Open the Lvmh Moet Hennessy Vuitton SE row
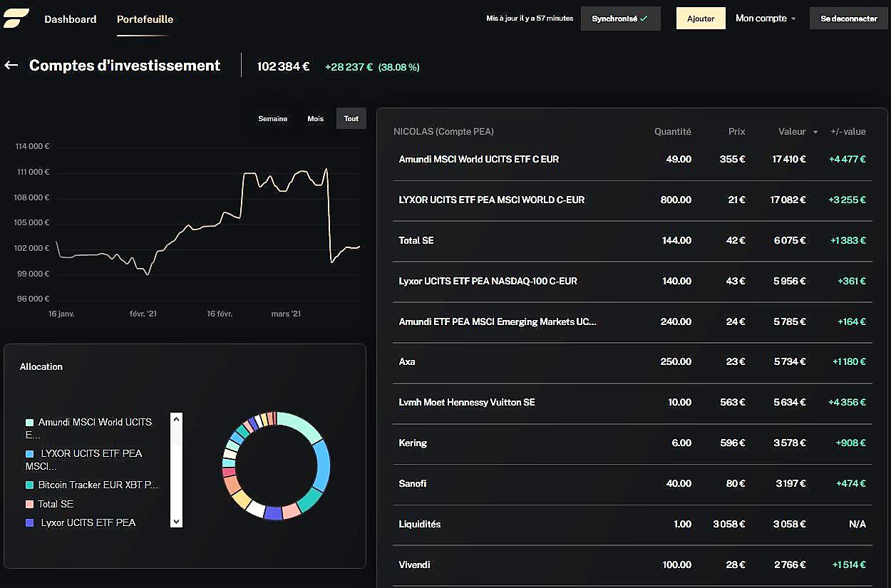Screen dimensions: 891x588 tap(467, 402)
